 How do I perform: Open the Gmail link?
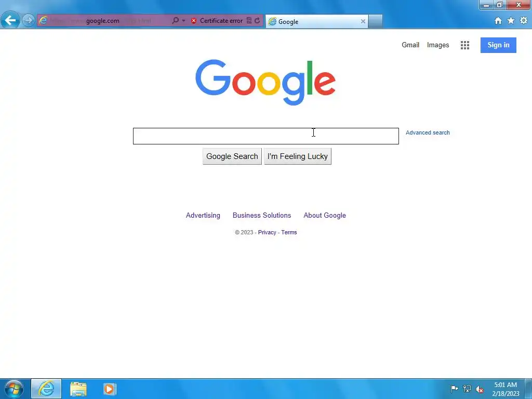click(x=410, y=45)
